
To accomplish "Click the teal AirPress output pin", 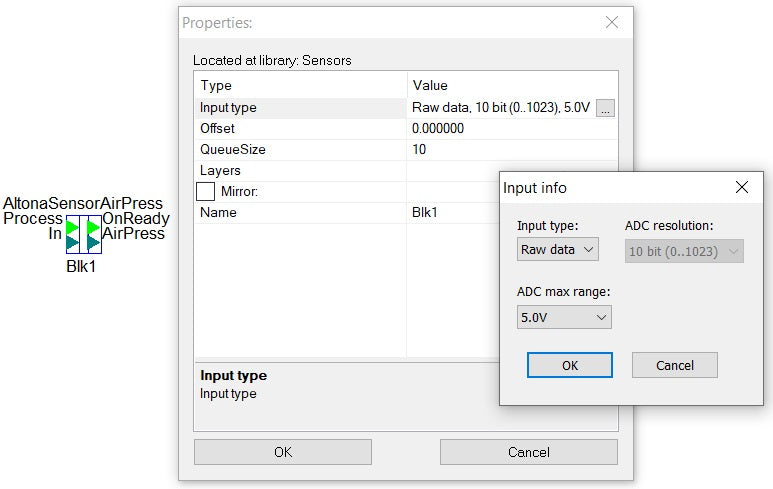I will 93,243.
